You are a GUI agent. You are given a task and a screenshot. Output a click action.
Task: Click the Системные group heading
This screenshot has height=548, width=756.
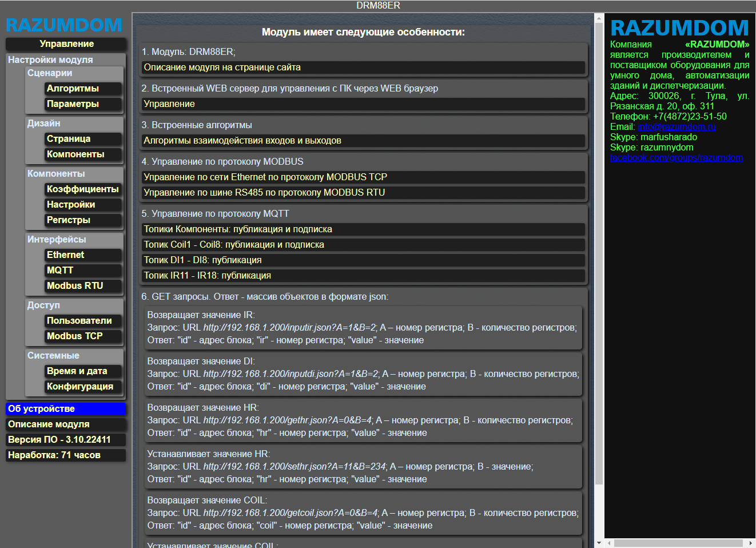point(53,355)
